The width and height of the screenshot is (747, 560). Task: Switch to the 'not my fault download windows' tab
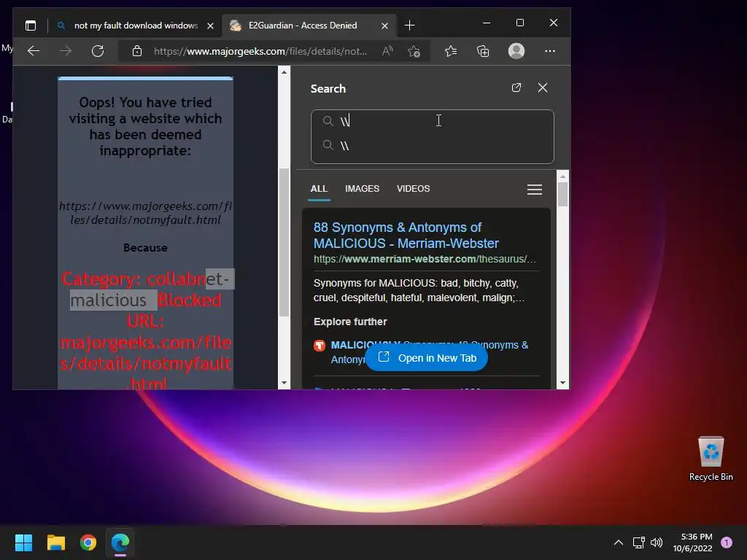point(136,26)
